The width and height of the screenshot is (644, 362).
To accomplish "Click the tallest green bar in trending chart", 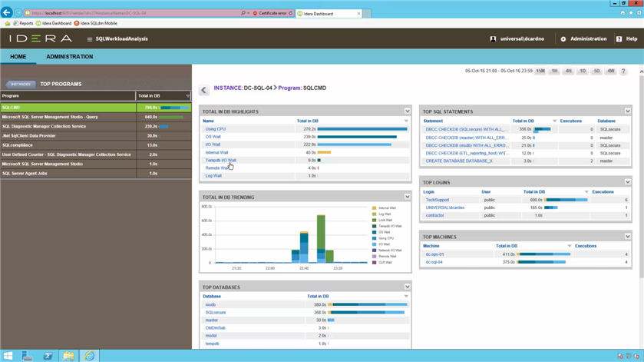I will [321, 232].
